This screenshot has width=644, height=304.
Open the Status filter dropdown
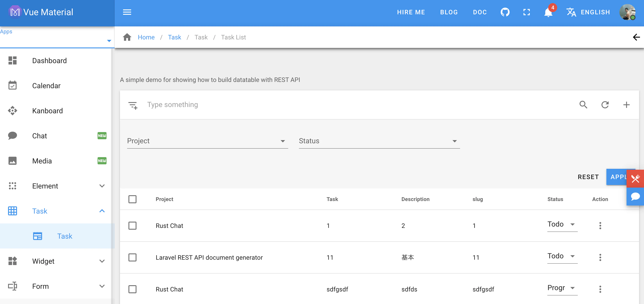point(379,141)
